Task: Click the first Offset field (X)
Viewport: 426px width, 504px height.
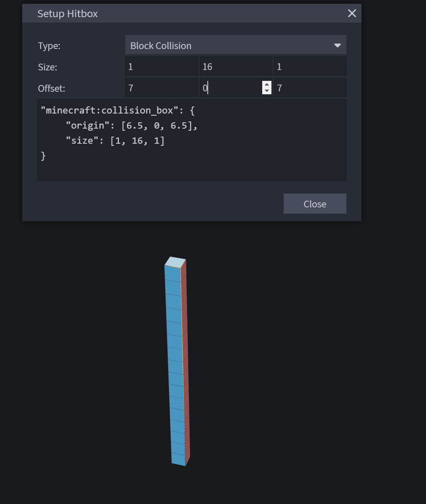Action: [x=161, y=88]
